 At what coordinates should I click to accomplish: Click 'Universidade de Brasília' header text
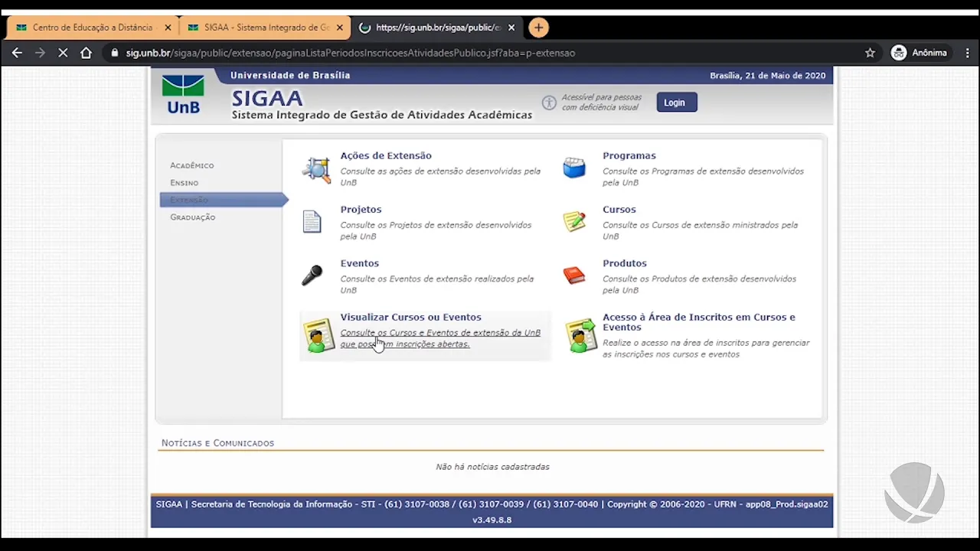(x=290, y=75)
